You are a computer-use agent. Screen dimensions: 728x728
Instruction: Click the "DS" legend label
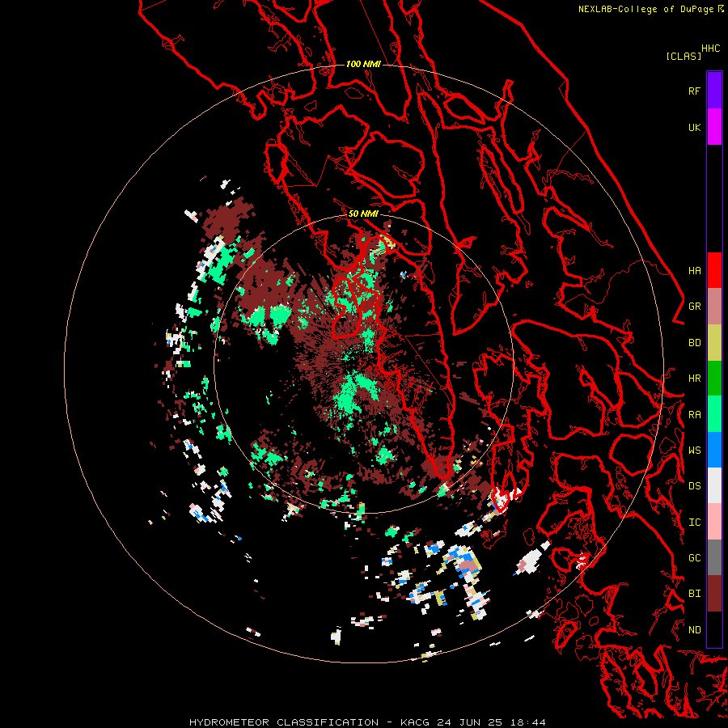pos(694,486)
